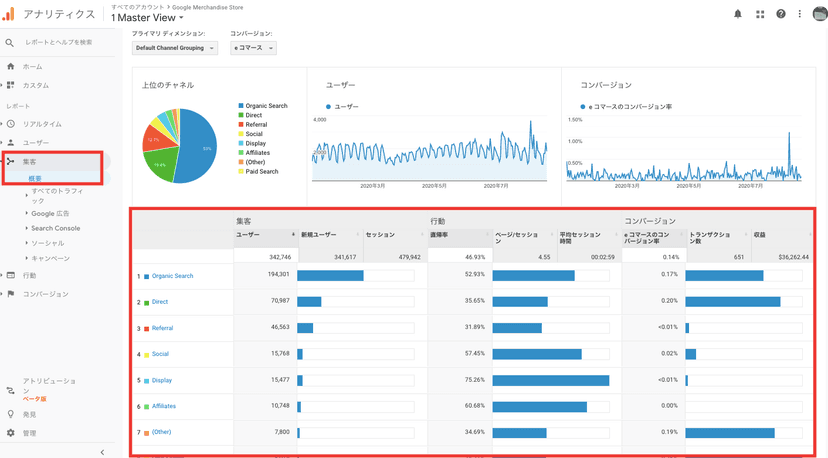Click the 75.26% bounce rate value
This screenshot has height=458, width=828.
475,380
